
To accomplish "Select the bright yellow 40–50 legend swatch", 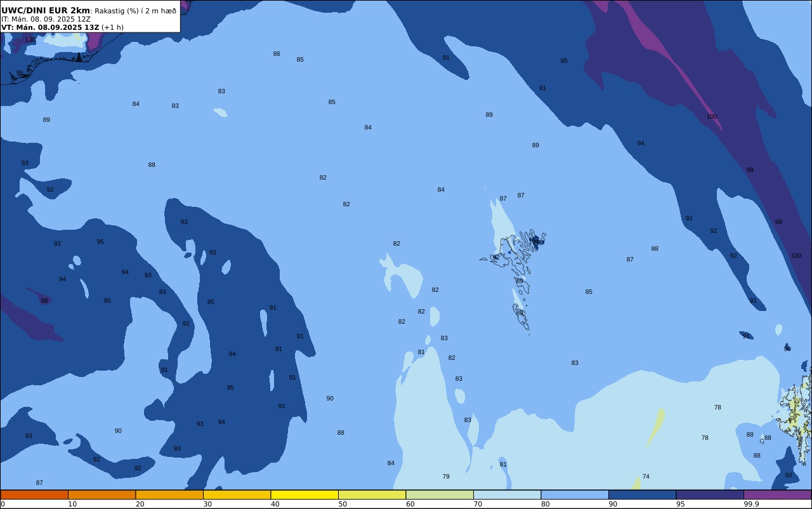I will click(304, 494).
